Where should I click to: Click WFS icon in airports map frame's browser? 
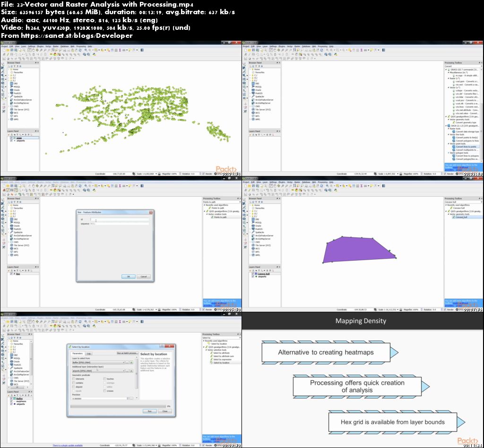(x=12, y=116)
